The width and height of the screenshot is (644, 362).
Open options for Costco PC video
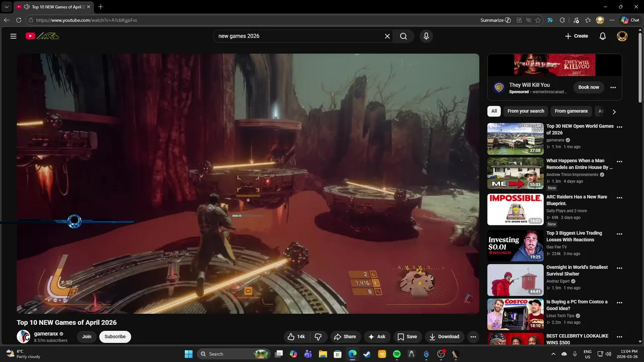tap(619, 303)
